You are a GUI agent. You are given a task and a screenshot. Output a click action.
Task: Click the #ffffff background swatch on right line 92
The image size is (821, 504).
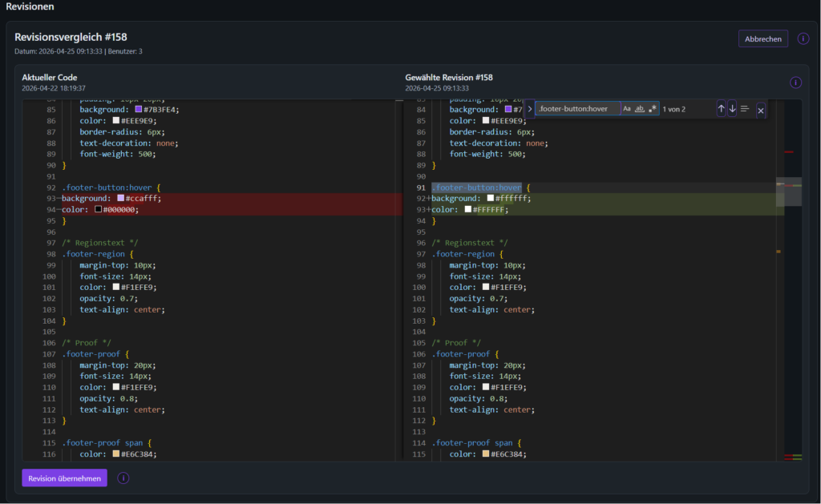pos(490,199)
